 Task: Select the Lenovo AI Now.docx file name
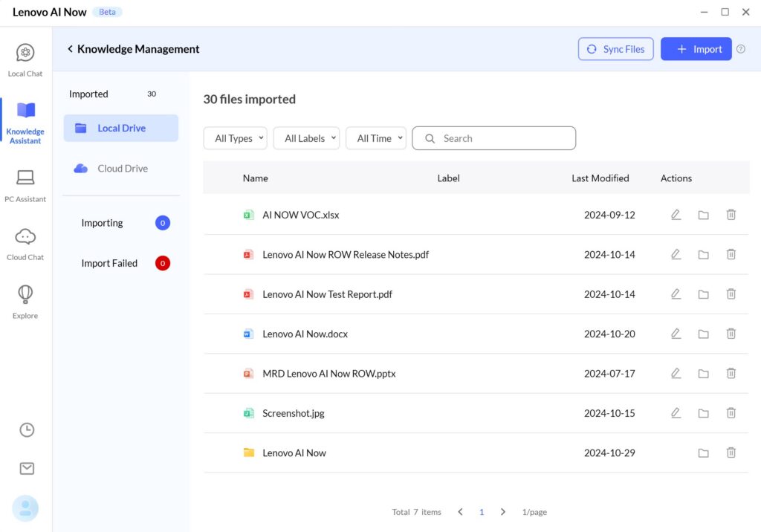click(x=305, y=334)
